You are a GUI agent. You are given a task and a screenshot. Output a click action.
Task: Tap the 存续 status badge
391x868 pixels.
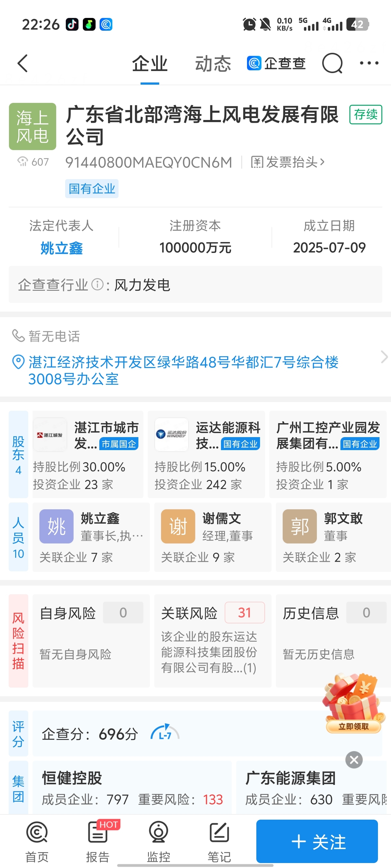[366, 115]
